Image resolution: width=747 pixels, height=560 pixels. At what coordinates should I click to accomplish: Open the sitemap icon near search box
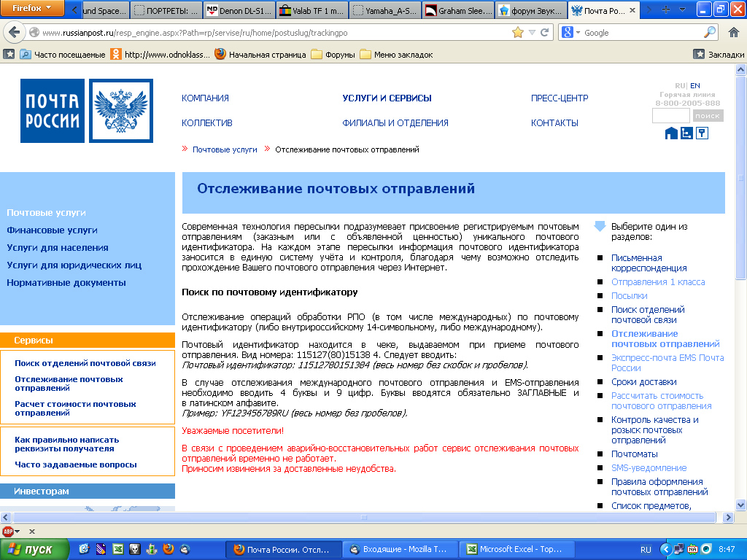click(x=686, y=133)
